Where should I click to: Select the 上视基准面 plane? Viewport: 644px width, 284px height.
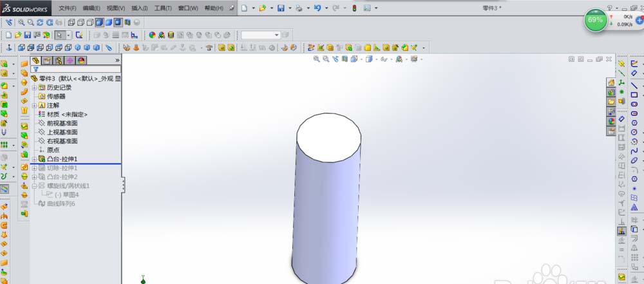click(57, 132)
